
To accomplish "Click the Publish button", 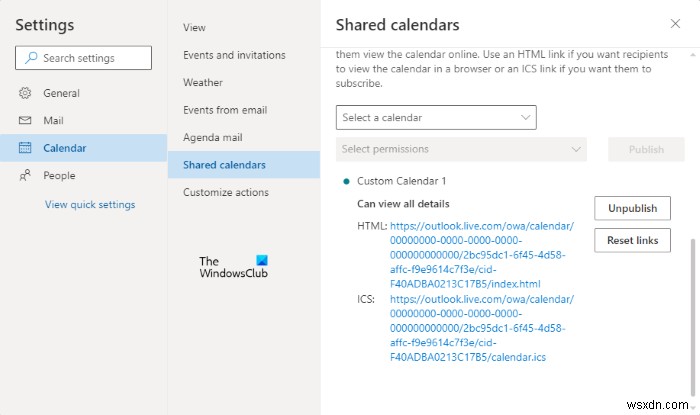I will click(x=646, y=149).
